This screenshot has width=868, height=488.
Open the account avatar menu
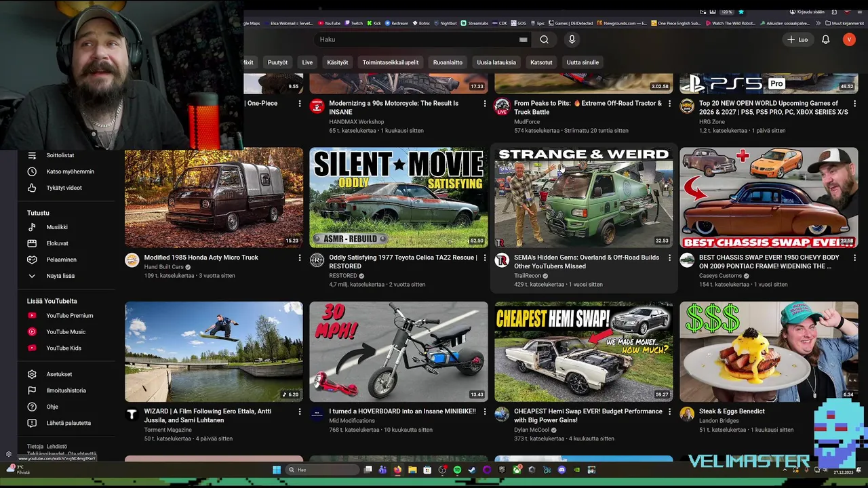(849, 39)
